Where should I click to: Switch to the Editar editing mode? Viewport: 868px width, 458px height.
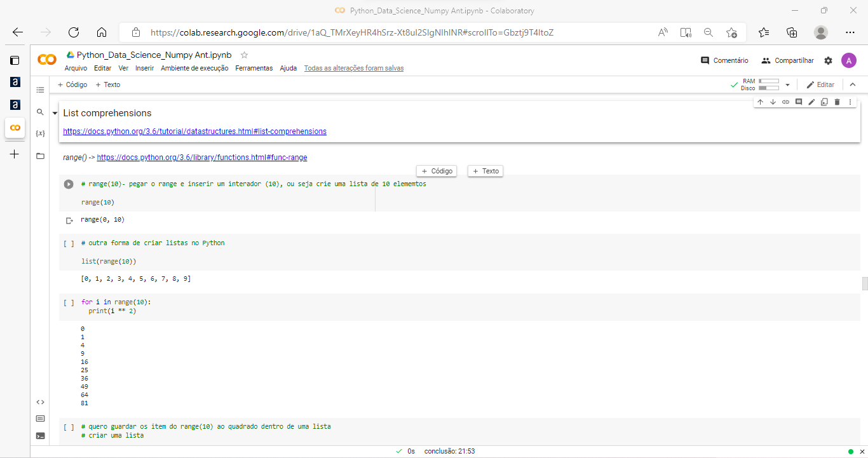pos(820,84)
